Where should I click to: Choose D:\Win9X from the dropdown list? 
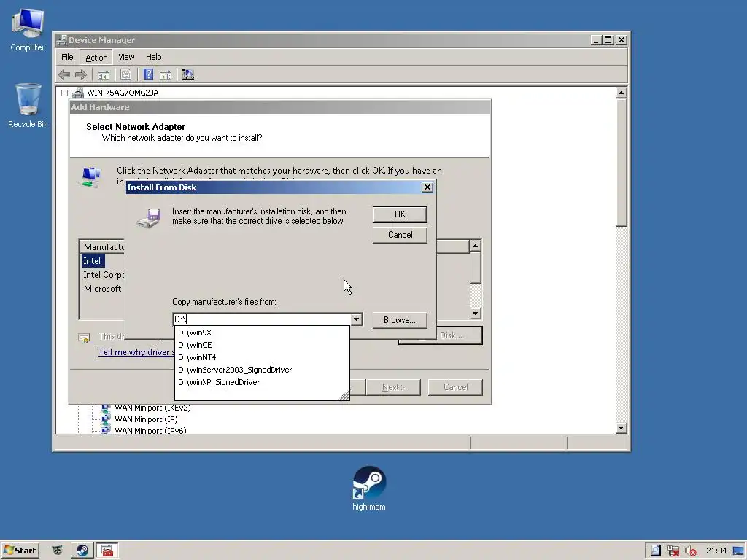coord(262,332)
